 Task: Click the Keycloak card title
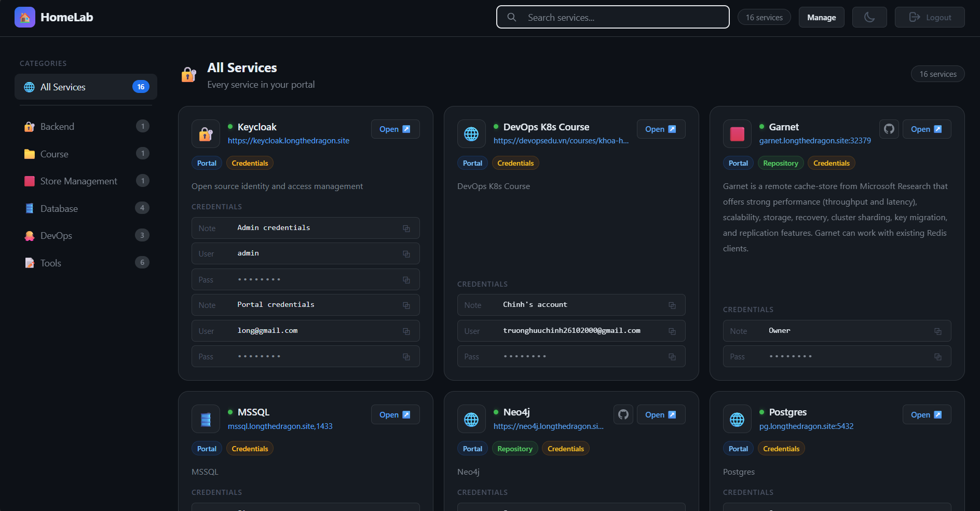(x=257, y=127)
